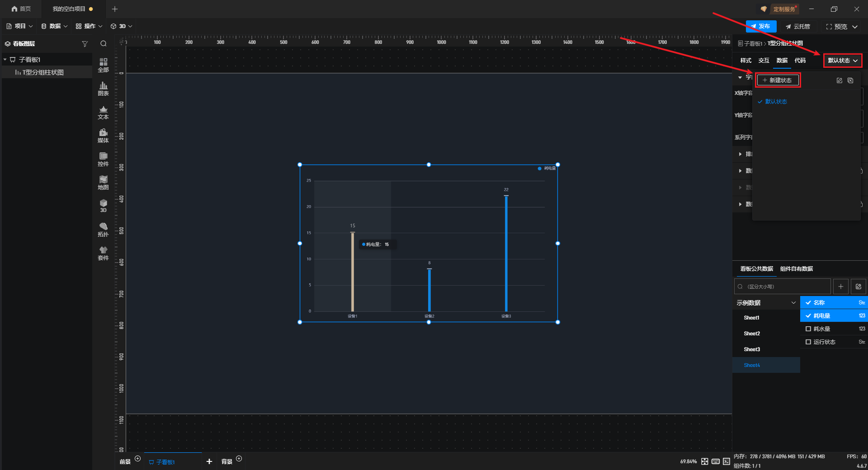
Task: Open the 默认状态 state dropdown
Action: (x=842, y=61)
